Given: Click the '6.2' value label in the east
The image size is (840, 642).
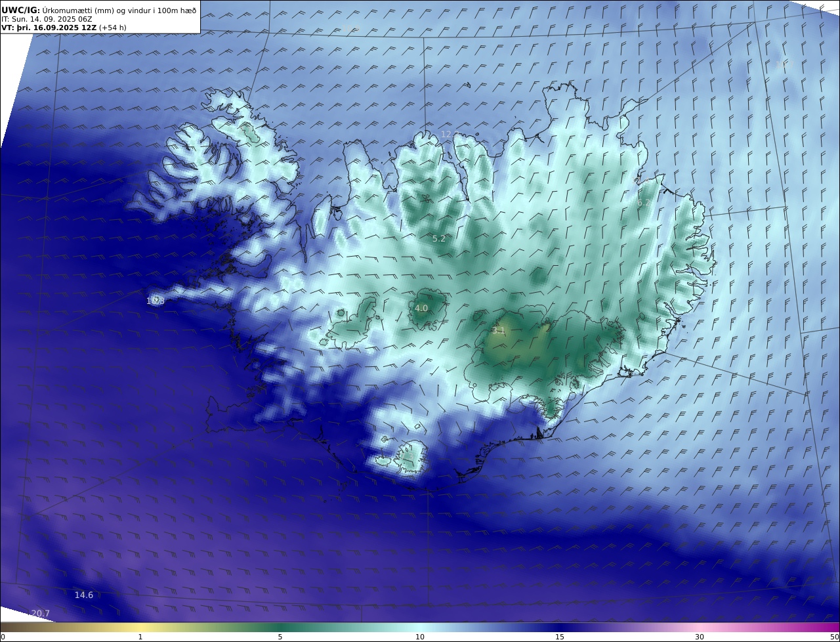Looking at the screenshot, I should 644,203.
